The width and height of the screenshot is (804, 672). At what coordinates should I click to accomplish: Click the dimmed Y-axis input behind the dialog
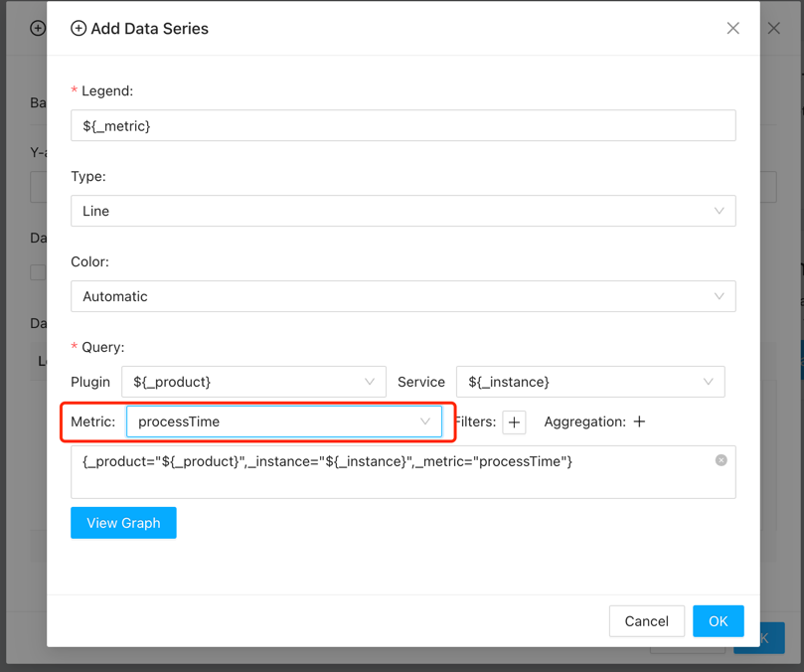coord(38,187)
